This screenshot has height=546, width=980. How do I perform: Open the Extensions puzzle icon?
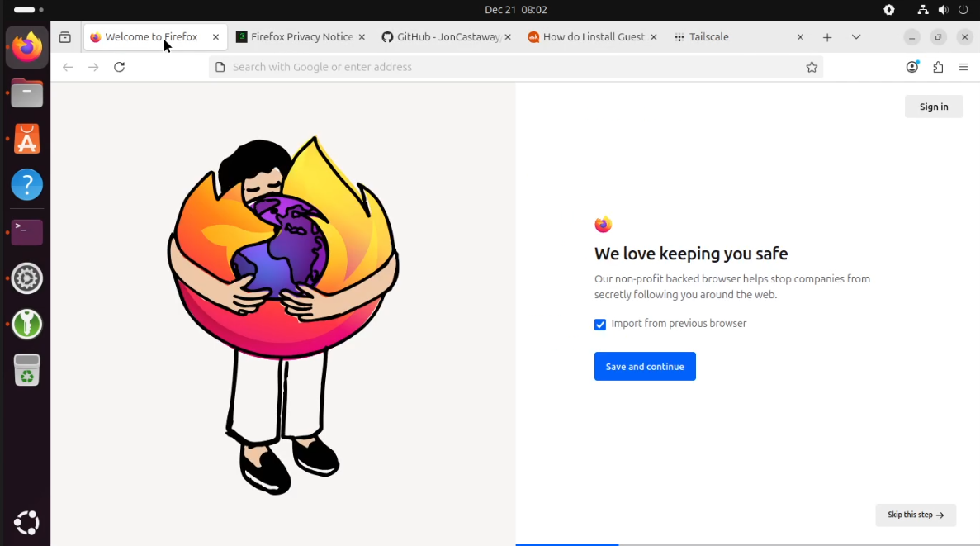(x=938, y=67)
